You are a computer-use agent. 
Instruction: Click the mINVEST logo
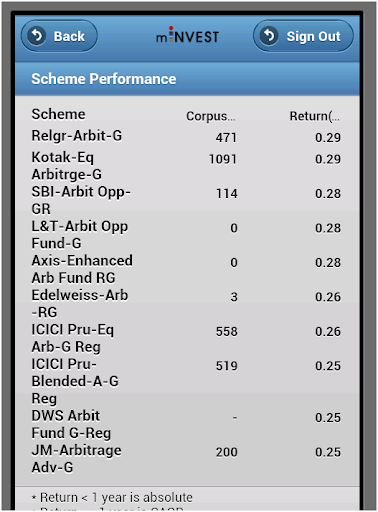(x=188, y=36)
